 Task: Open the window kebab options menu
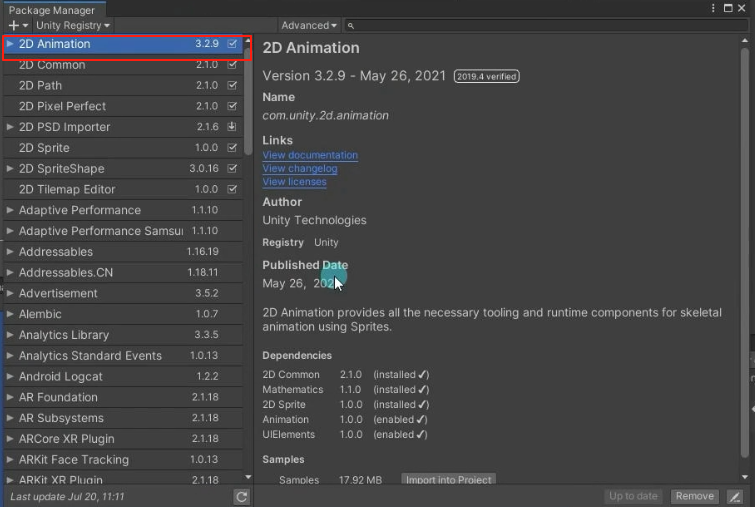pyautogui.click(x=713, y=8)
